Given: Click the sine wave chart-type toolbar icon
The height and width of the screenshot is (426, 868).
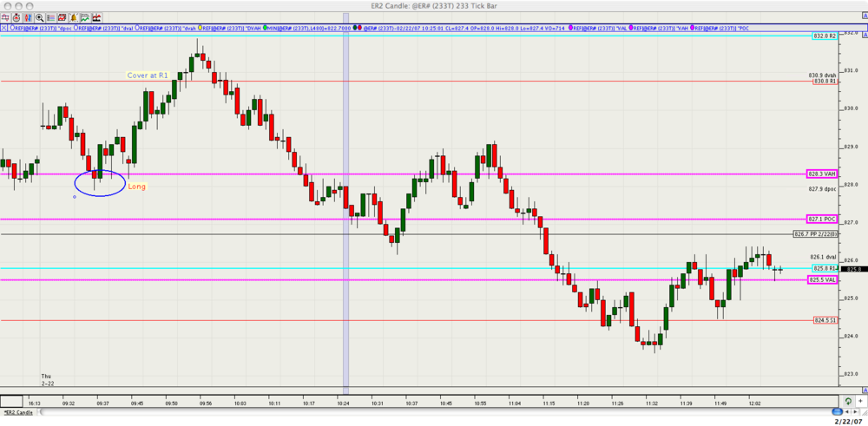Looking at the screenshot, I should click(x=5, y=17).
